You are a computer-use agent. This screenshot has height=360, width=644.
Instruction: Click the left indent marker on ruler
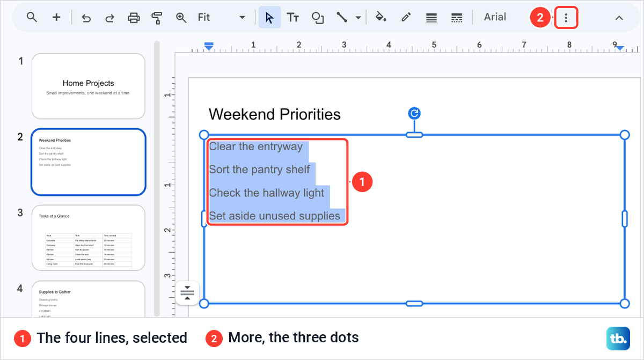tap(209, 47)
